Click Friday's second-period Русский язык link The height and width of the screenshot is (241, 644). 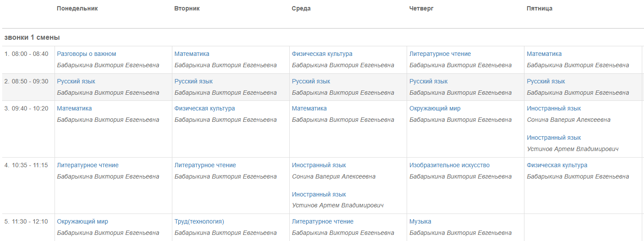(x=546, y=81)
